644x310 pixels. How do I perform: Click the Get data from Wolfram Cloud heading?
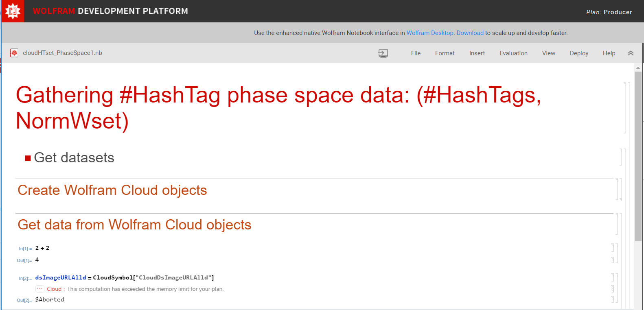(x=134, y=225)
